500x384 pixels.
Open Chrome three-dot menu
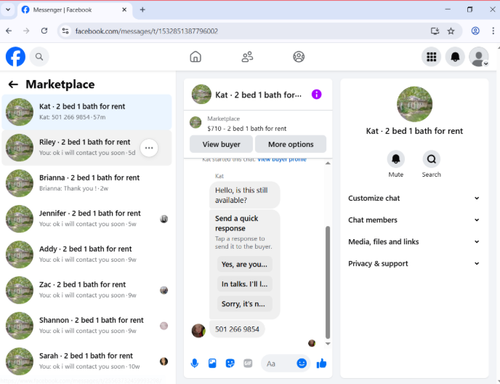[x=493, y=31]
